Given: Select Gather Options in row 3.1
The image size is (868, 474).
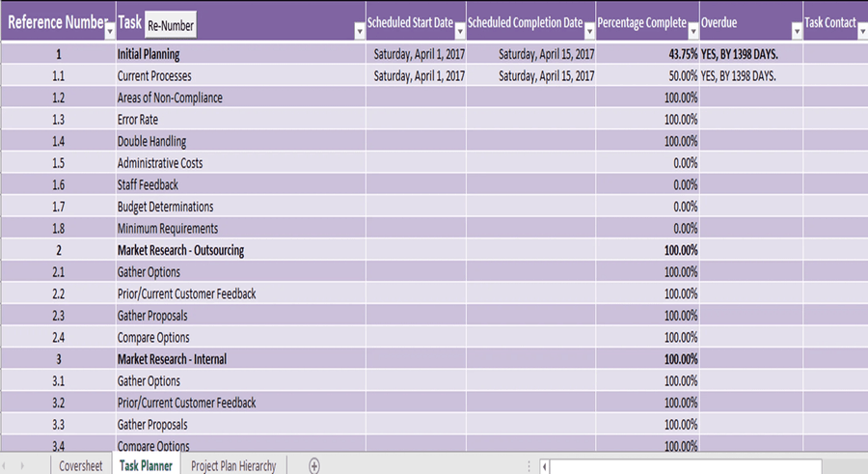Looking at the screenshot, I should [x=241, y=381].
